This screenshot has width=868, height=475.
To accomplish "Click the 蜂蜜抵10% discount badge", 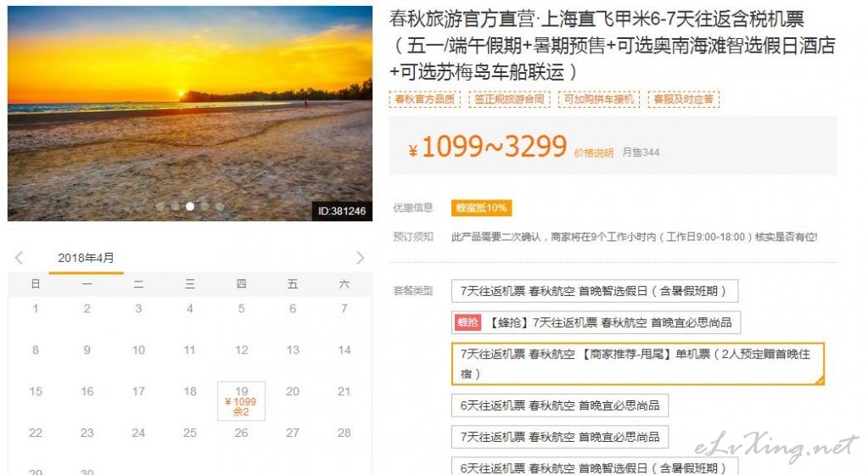I will pyautogui.click(x=481, y=208).
